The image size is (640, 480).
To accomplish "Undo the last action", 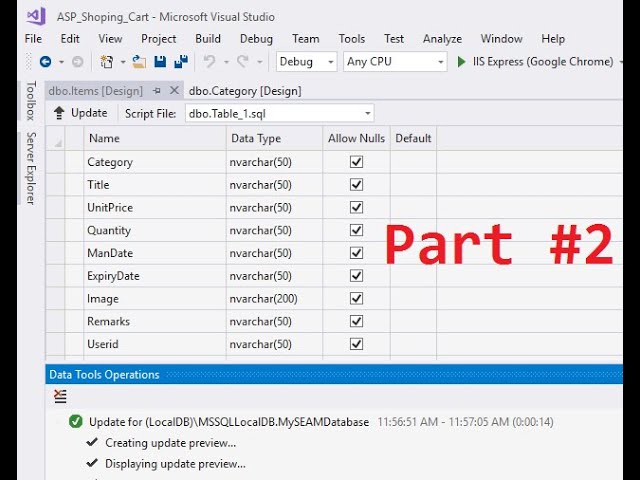I will click(209, 62).
